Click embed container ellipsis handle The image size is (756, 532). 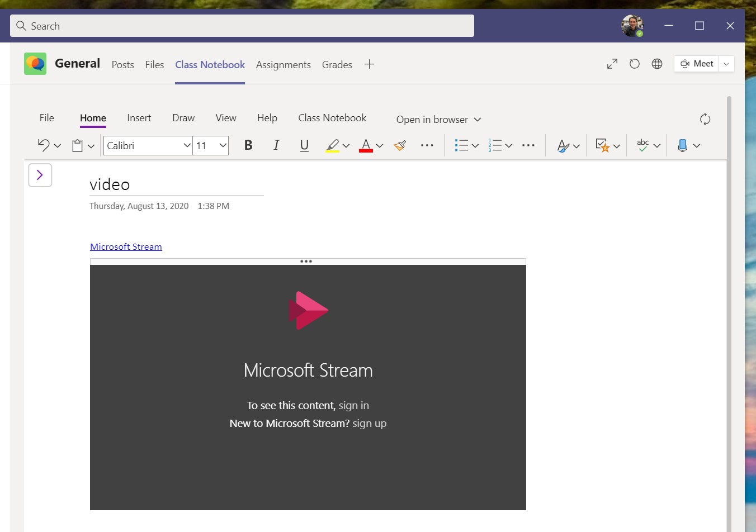[x=306, y=262]
